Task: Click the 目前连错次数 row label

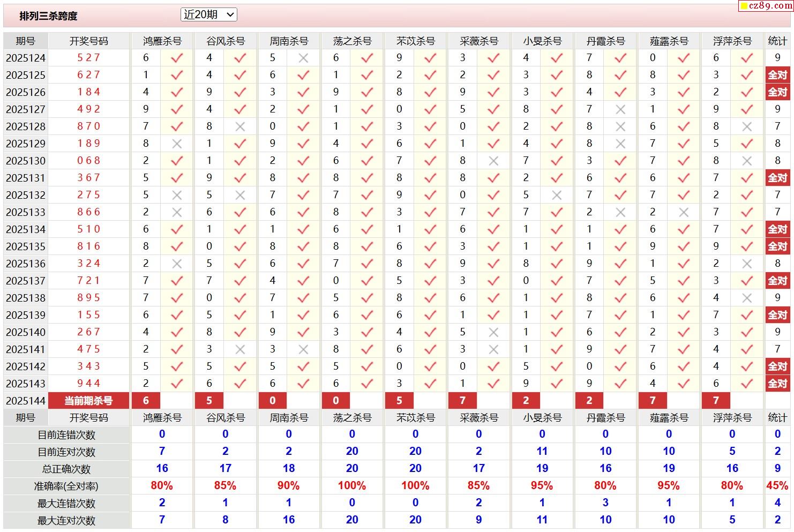Action: (x=66, y=435)
